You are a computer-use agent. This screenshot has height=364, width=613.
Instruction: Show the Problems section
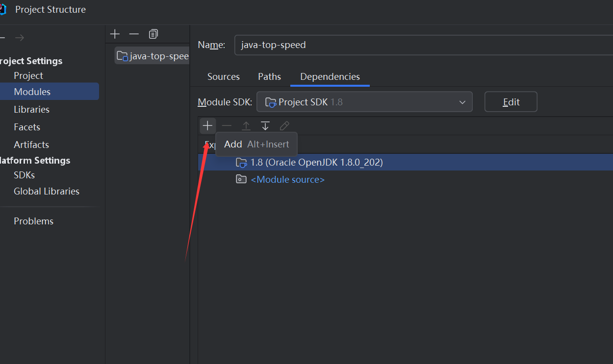pos(33,221)
